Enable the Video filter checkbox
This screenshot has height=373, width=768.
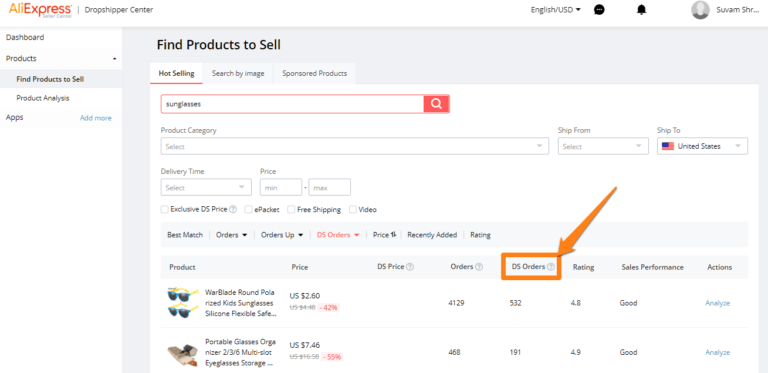[x=353, y=210]
